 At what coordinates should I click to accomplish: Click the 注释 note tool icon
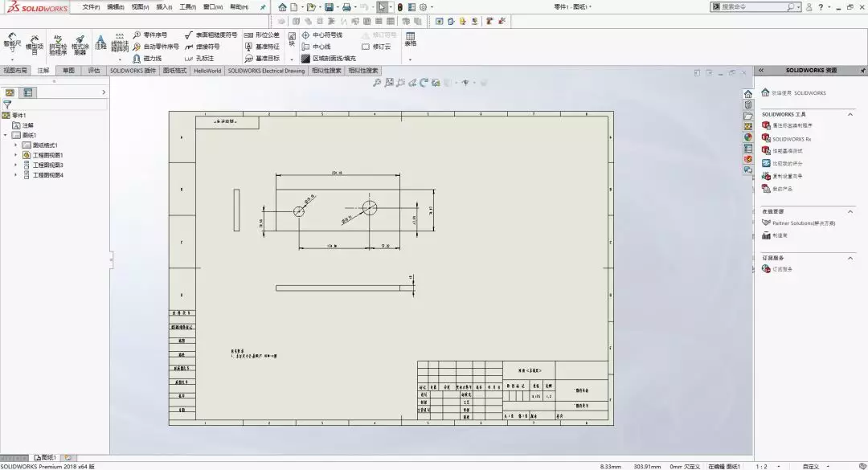pyautogui.click(x=100, y=42)
